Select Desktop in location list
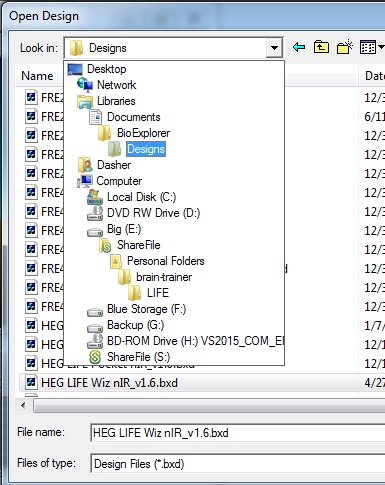385x485 pixels. (x=107, y=69)
